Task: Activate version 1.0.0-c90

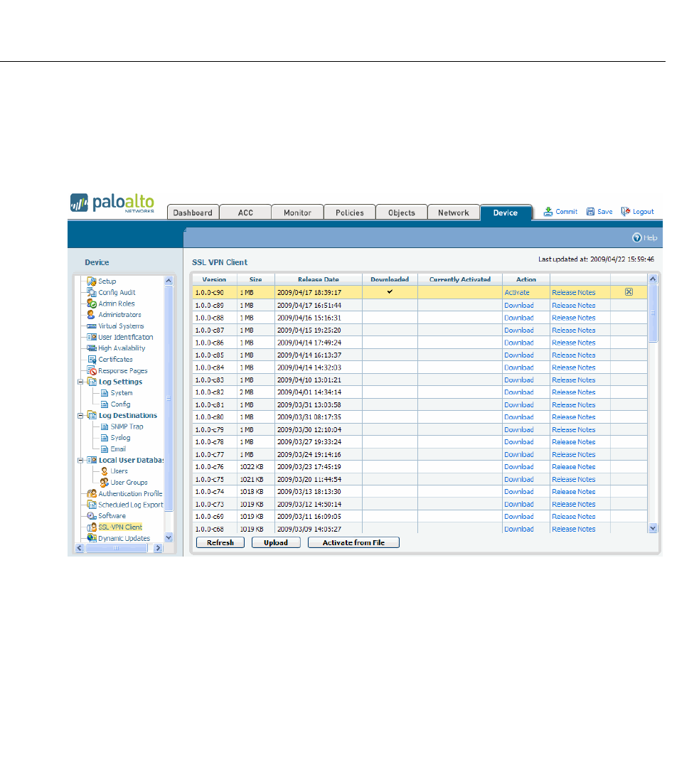Action: 517,293
